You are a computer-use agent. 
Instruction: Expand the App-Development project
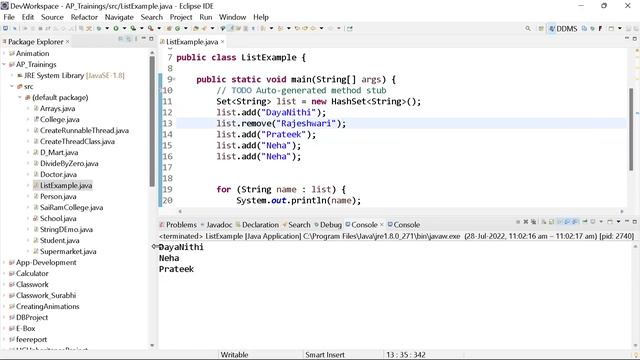click(x=4, y=262)
